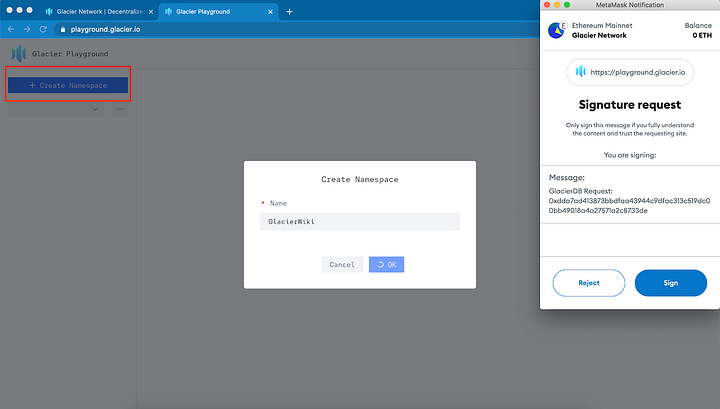The image size is (720, 409).
Task: Click the Glacier Network account name
Action: (599, 35)
